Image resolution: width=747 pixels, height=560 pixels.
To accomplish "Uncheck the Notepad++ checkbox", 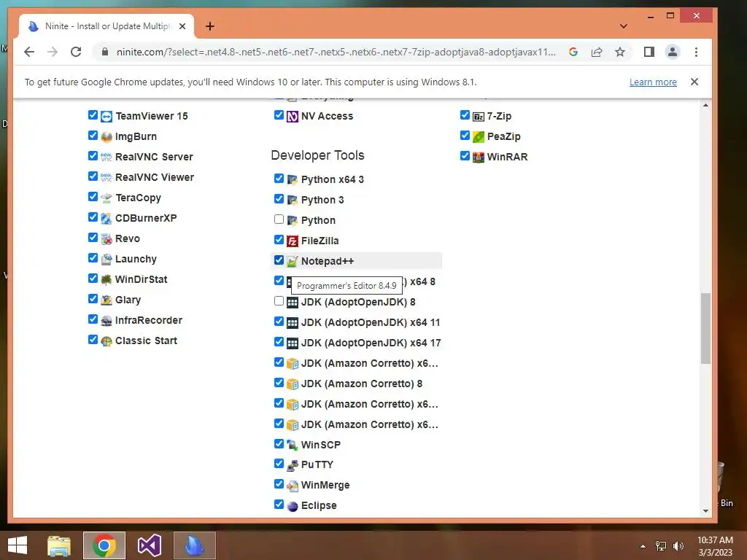I will click(x=279, y=260).
